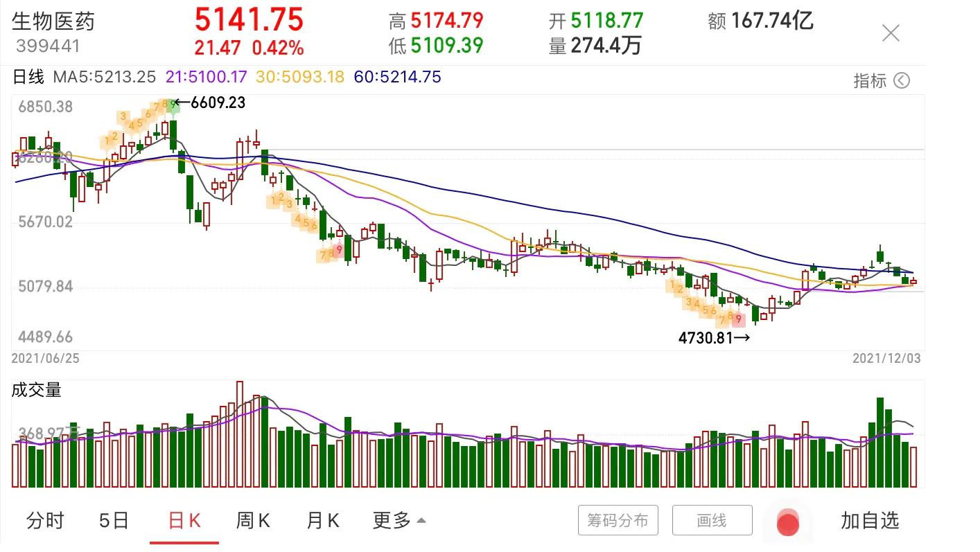Click the change percent 0.42%

[x=278, y=48]
